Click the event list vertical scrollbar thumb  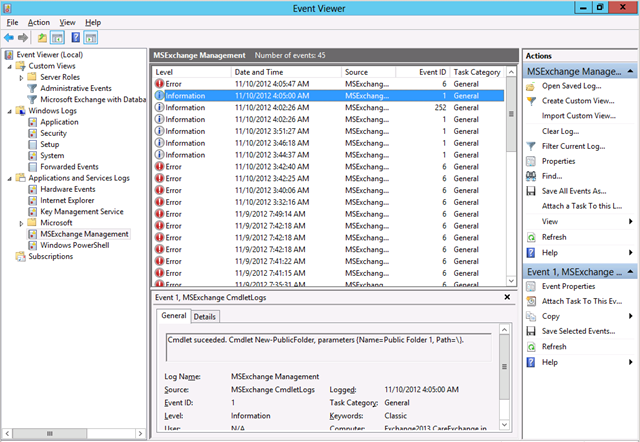511,114
